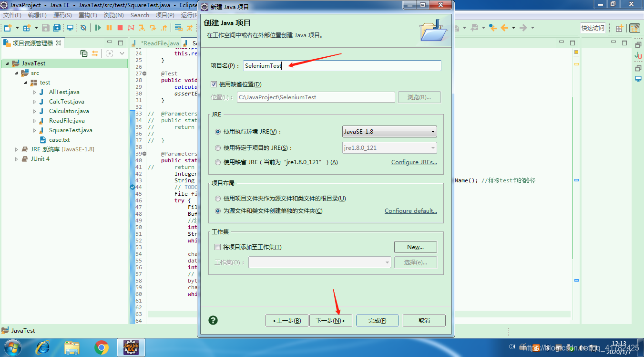Click the Forward navigation arrow
This screenshot has width=644, height=357.
pyautogui.click(x=523, y=28)
